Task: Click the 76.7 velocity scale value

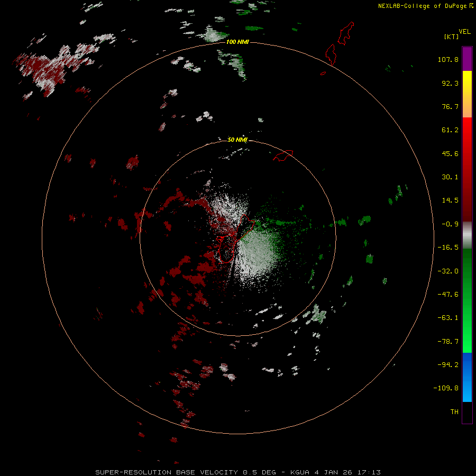Action: (x=450, y=106)
